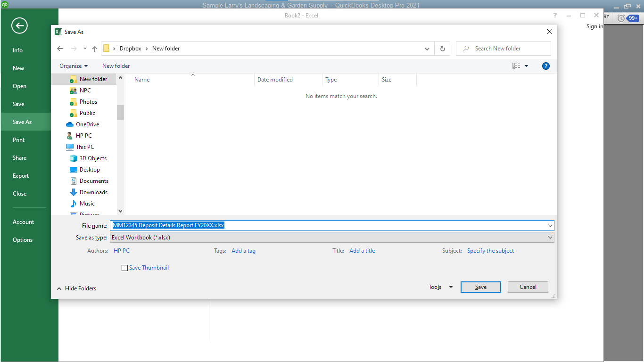Click the Back arrow in the Save As dialog
The image size is (644, 362).
coord(60,49)
